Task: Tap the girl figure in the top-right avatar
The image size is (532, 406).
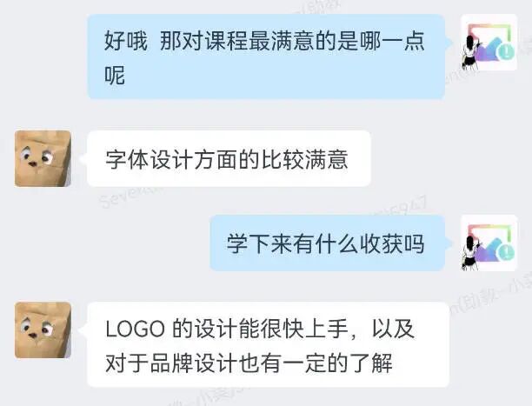Action: [470, 50]
